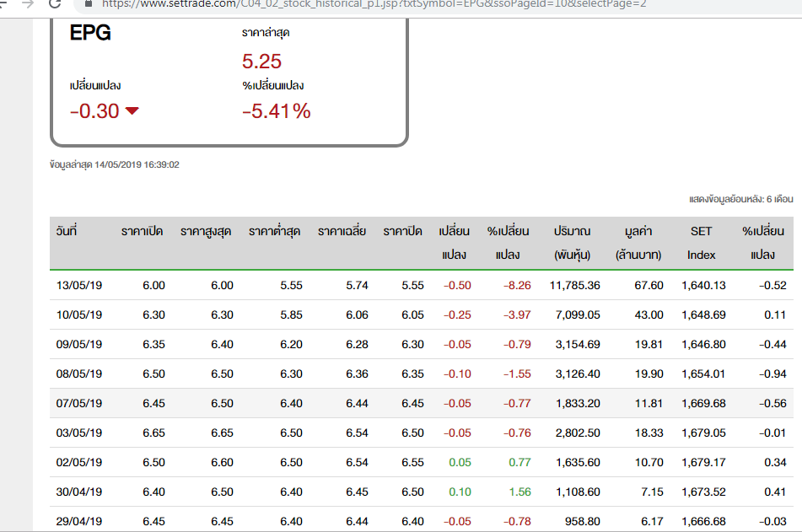Image resolution: width=802 pixels, height=532 pixels.
Task: Click value 19.81 in 09/05/19 row
Action: point(649,345)
